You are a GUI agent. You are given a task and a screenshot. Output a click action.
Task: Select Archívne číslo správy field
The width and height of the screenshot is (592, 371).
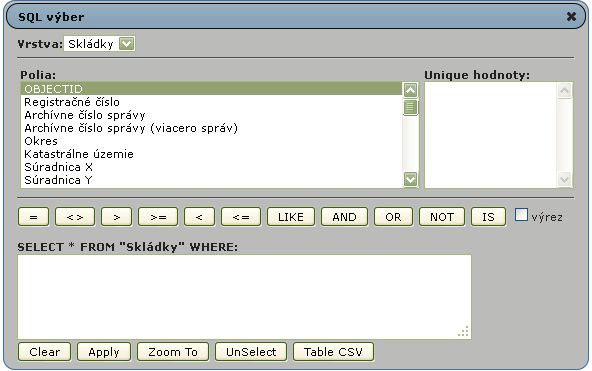pyautogui.click(x=211, y=115)
